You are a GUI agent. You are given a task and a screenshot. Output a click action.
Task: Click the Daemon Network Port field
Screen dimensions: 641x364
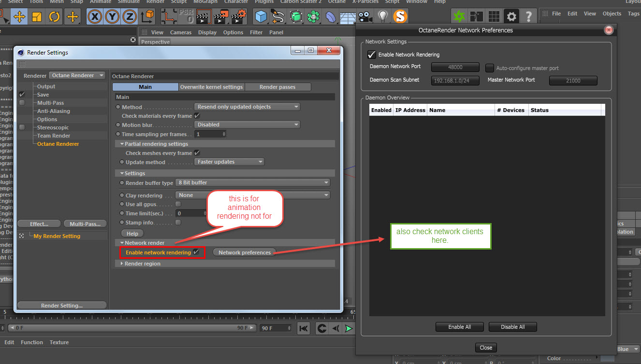tap(455, 67)
